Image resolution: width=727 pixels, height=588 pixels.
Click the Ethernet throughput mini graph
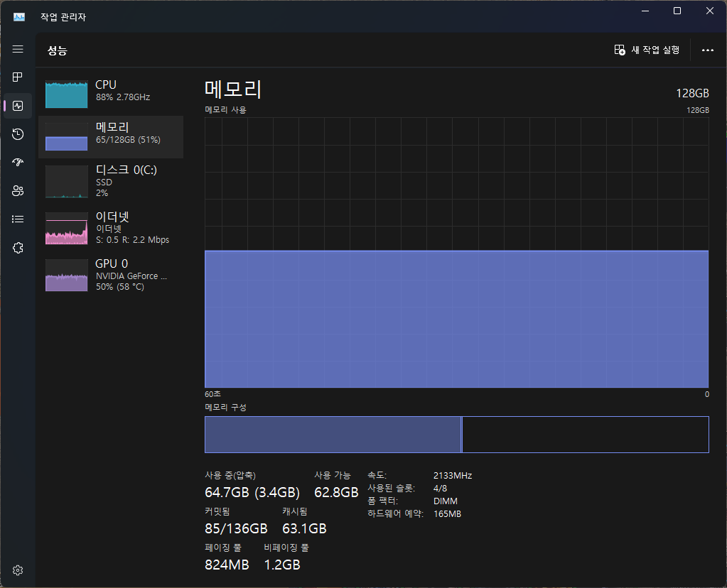pos(66,229)
